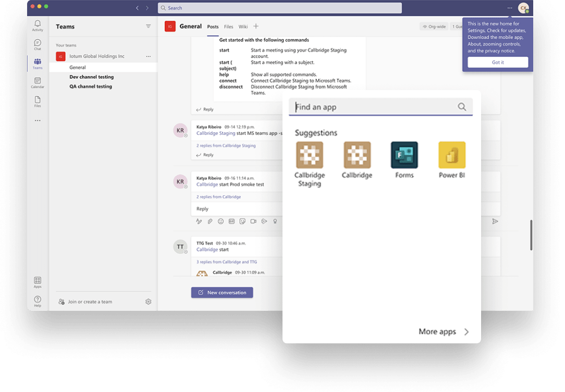Select the Power BI app suggestion

click(x=451, y=155)
